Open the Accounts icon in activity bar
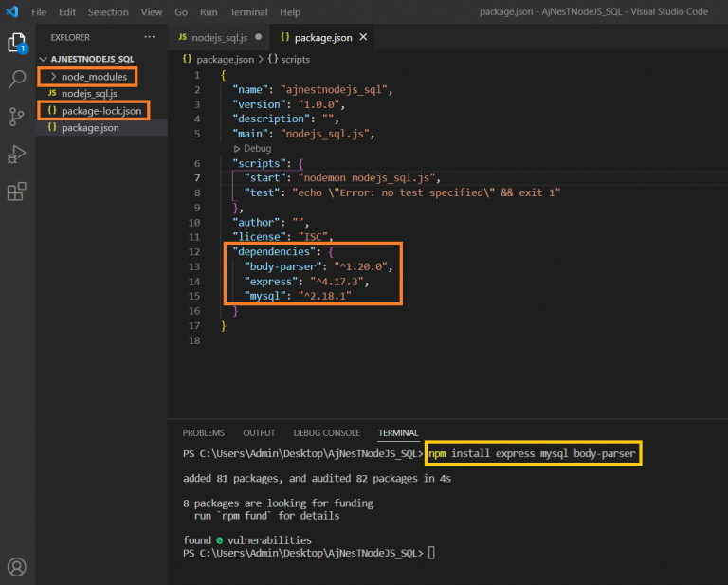 tap(17, 566)
